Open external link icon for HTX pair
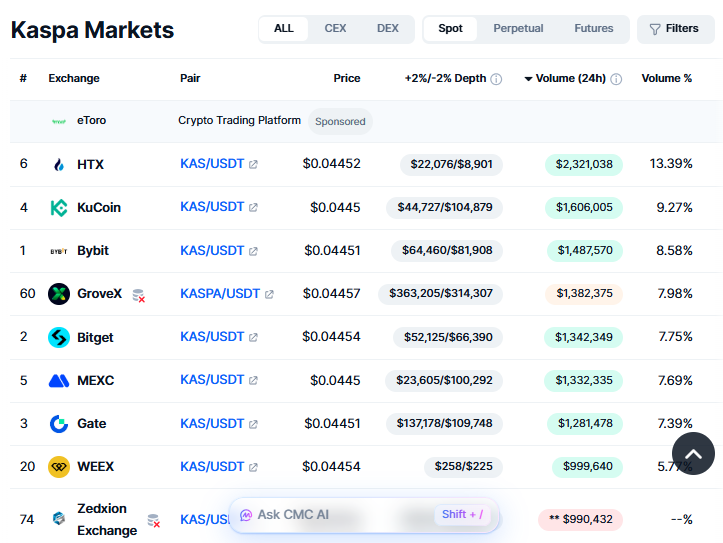This screenshot has width=723, height=543. coord(253,165)
